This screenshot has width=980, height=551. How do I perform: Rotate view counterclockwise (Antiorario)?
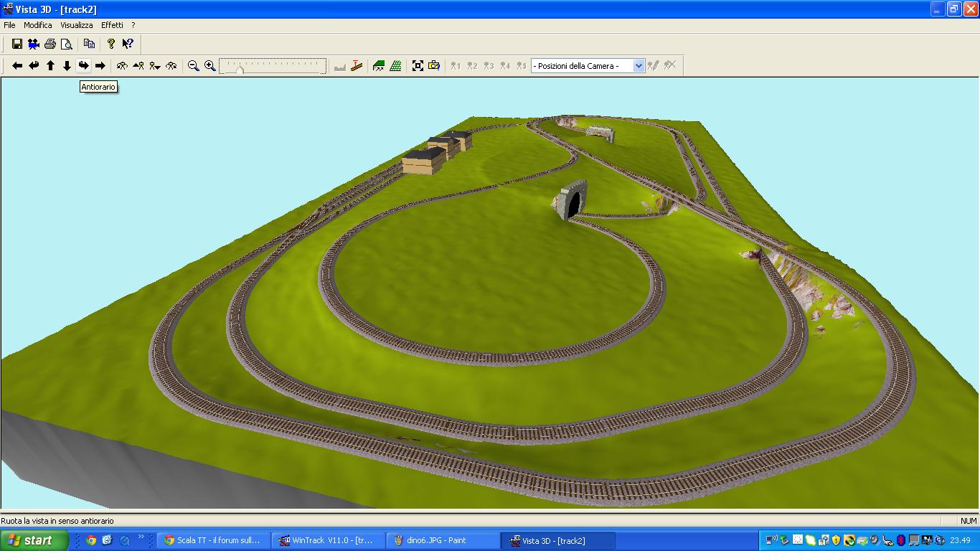click(83, 66)
